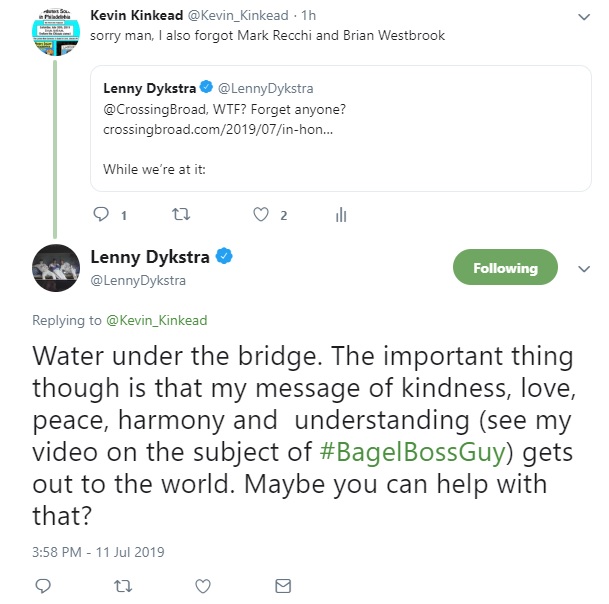Reply to Lenny Dykstra's tweet
The image size is (609, 604).
click(43, 584)
